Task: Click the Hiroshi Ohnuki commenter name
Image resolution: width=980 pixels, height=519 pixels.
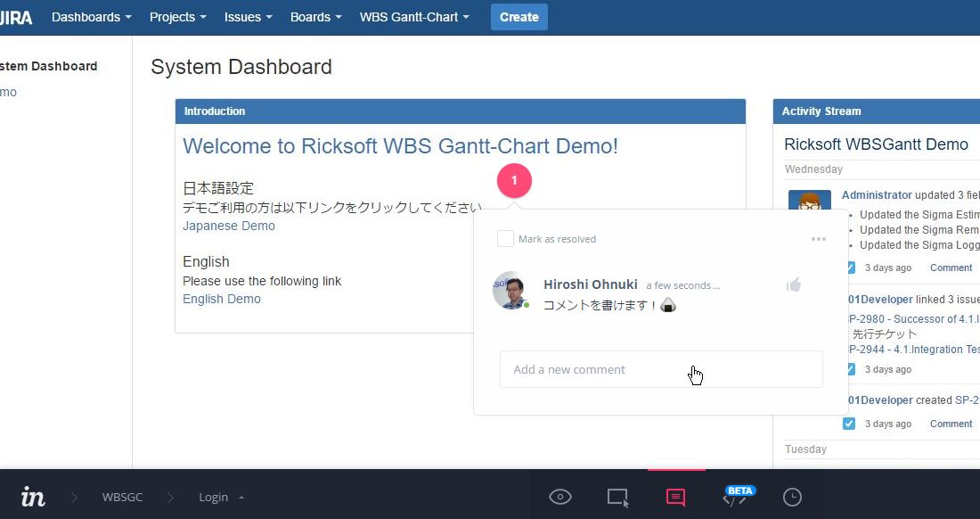Action: pyautogui.click(x=591, y=284)
